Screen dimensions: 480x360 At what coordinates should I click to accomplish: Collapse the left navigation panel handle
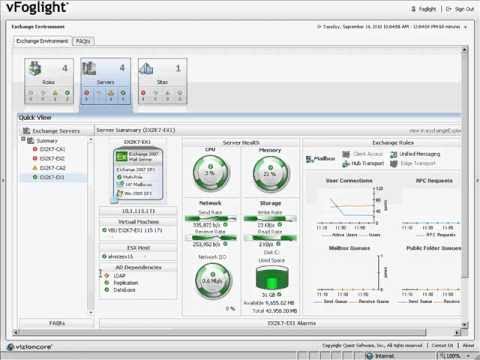point(3,180)
